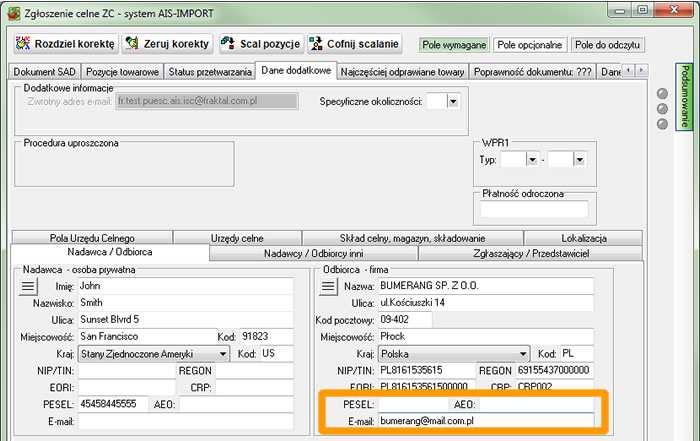
Task: Open the Lokalizacja tab
Action: click(583, 238)
